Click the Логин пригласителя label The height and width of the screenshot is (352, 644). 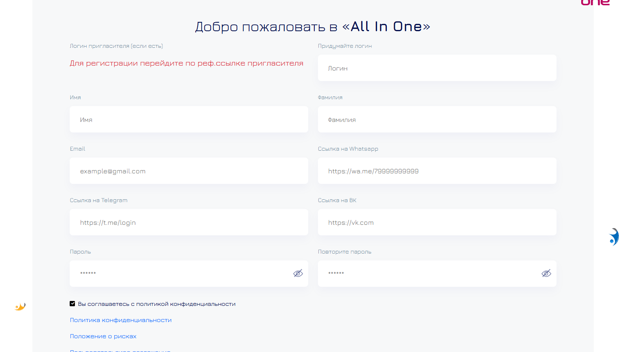[116, 46]
